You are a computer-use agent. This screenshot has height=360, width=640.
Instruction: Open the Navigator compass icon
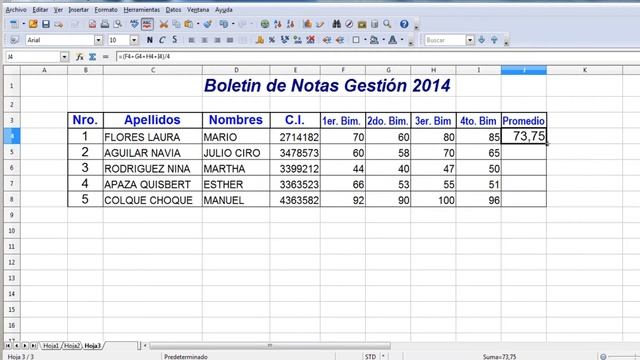(x=349, y=24)
